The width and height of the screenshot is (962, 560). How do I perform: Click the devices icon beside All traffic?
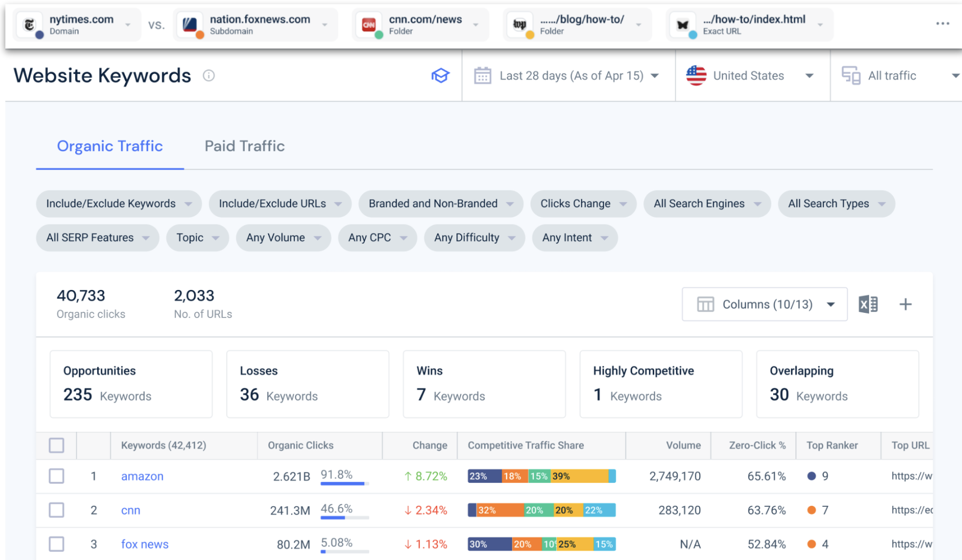(x=851, y=76)
